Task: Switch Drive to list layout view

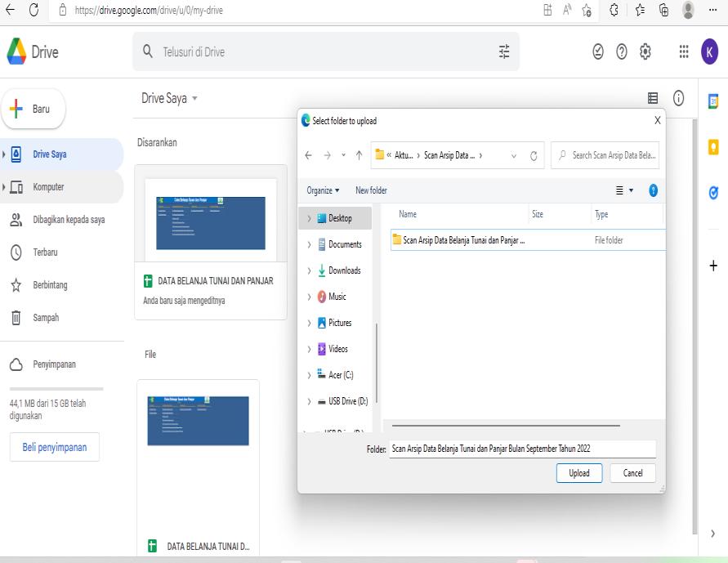Action: [653, 98]
